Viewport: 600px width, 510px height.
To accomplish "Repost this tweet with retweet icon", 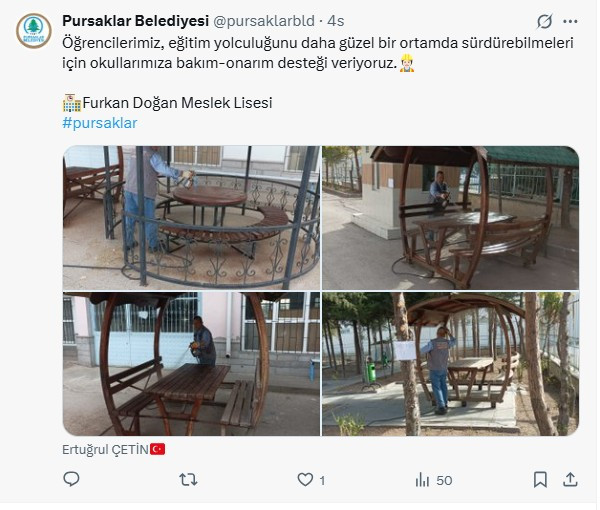I will tap(188, 479).
